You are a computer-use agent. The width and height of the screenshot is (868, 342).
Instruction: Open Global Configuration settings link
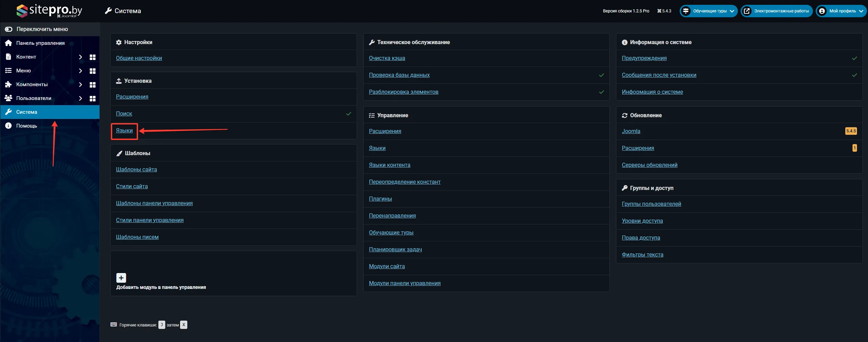tap(139, 58)
